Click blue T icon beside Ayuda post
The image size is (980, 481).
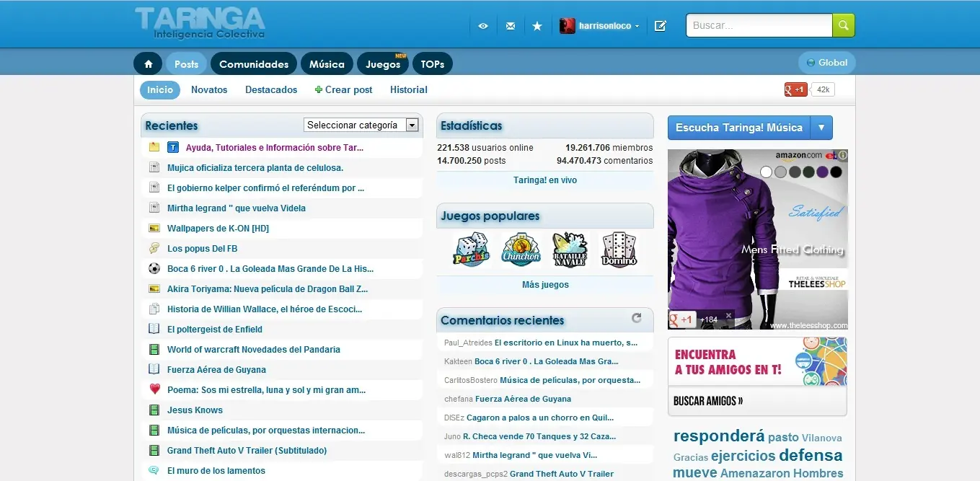pos(173,147)
